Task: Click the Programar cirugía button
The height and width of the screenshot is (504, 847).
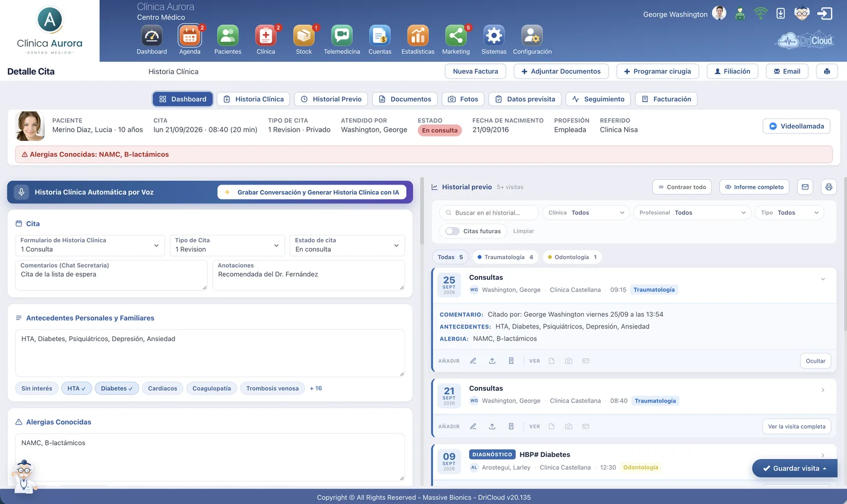Action: (657, 71)
